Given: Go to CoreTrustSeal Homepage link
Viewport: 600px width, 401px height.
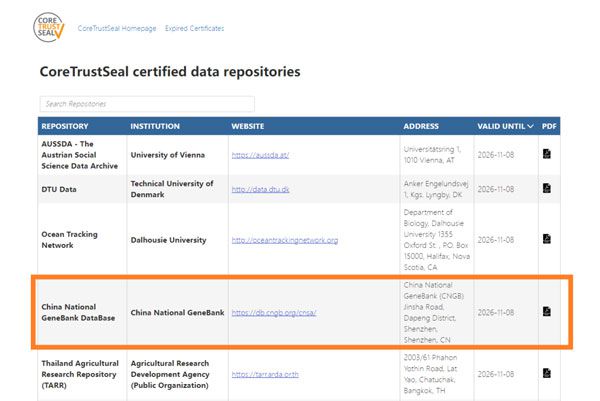Looking at the screenshot, I should pos(117,28).
